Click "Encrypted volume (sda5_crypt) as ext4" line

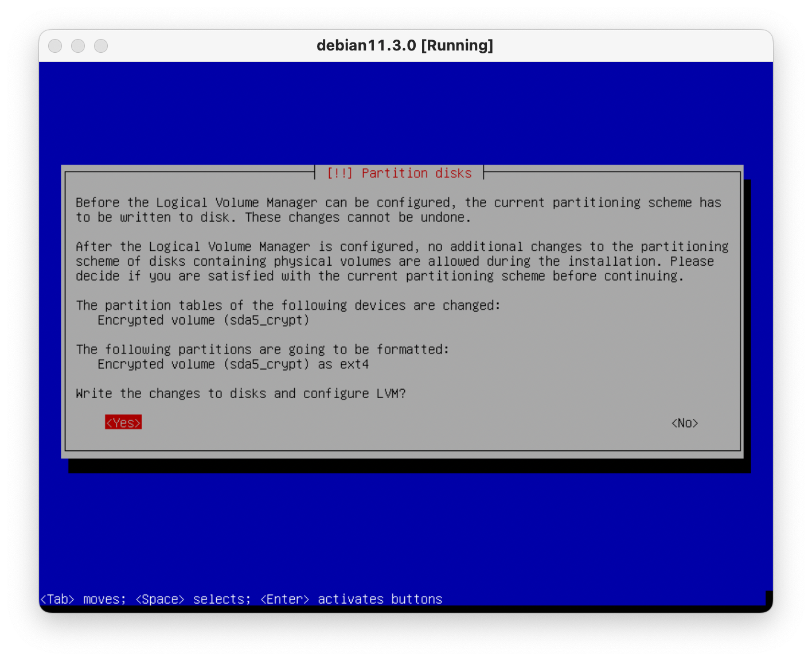233,364
